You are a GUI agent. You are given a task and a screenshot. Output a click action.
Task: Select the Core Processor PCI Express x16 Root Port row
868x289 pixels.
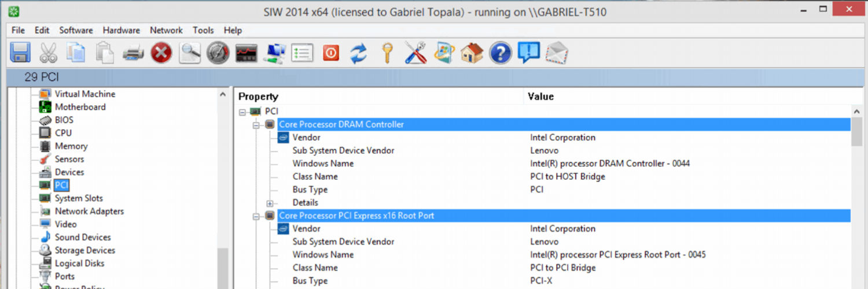point(564,216)
